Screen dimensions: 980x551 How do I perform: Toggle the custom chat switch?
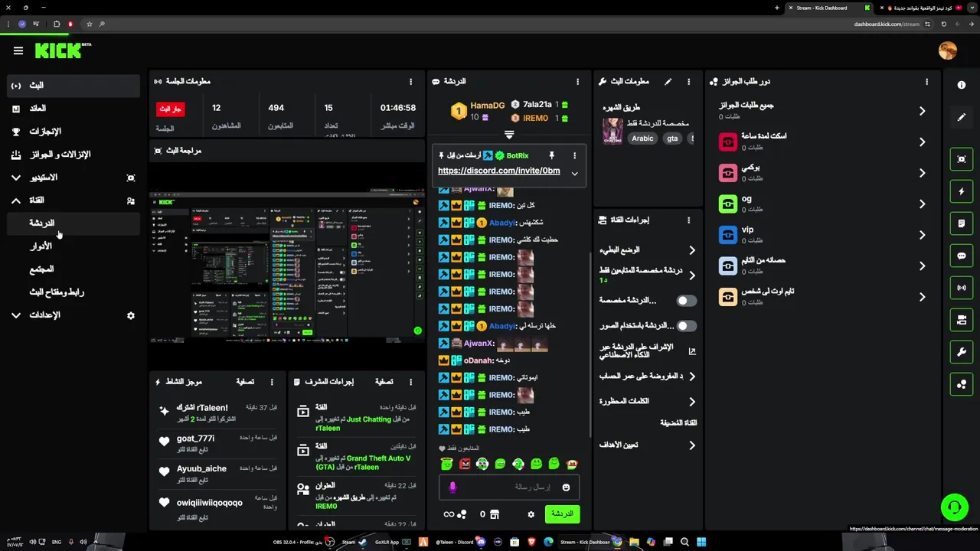[686, 301]
